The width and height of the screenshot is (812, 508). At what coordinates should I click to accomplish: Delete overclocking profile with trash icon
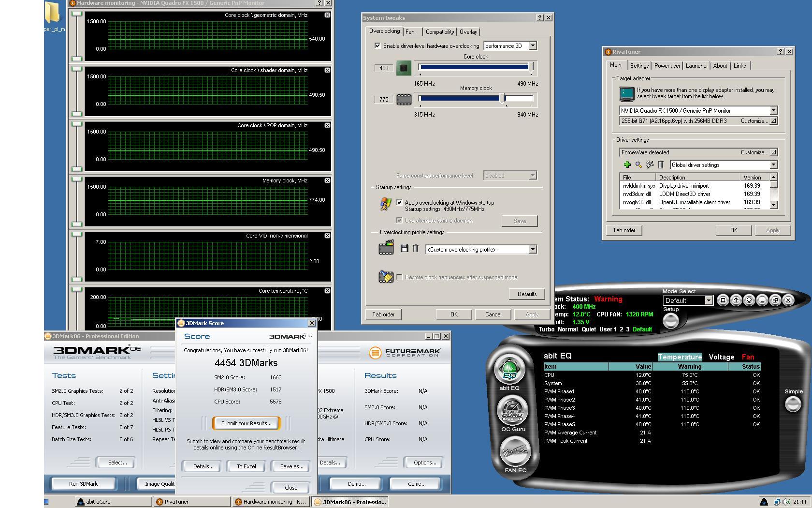[415, 248]
